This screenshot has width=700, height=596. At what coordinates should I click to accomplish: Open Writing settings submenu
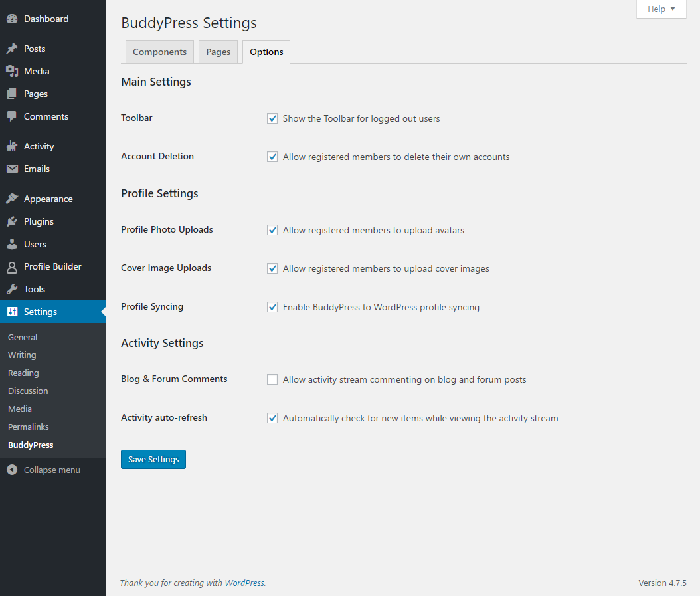tap(22, 355)
